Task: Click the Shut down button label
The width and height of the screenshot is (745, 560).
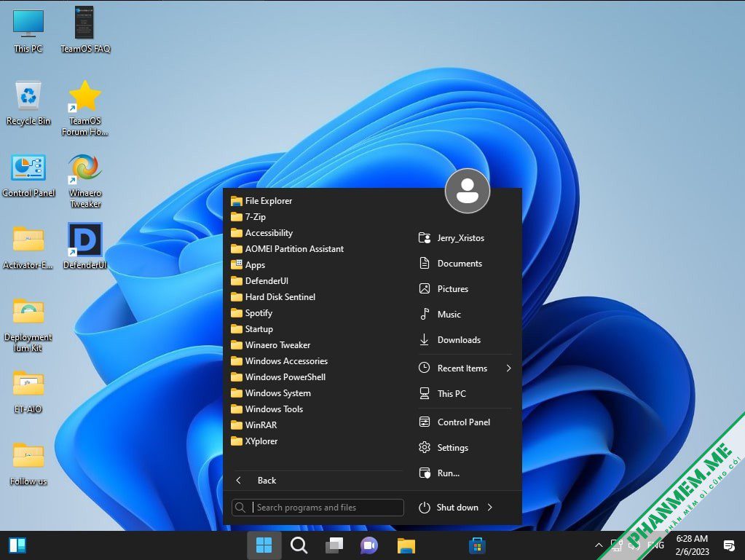Action: (457, 508)
